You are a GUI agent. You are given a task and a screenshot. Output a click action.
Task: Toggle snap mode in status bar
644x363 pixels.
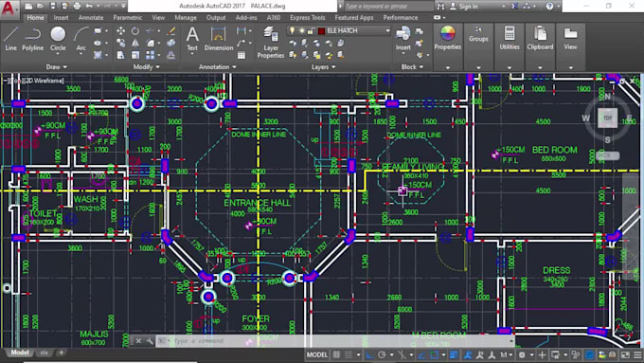click(349, 354)
